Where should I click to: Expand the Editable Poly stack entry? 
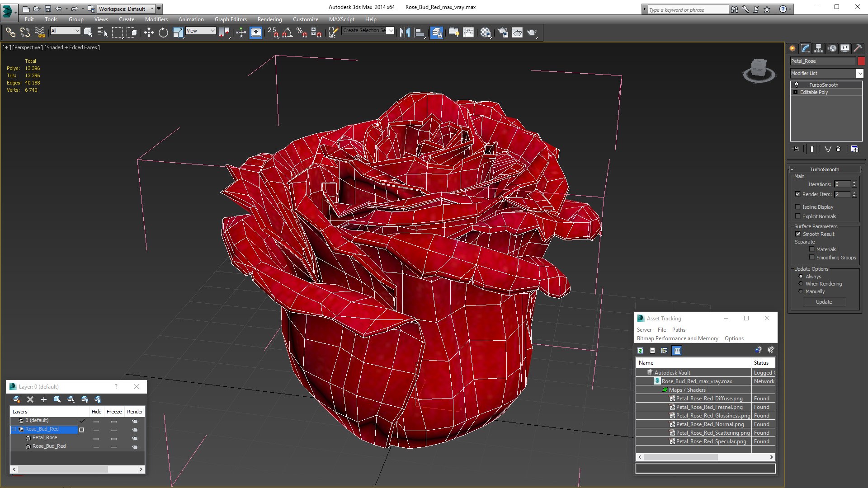796,92
